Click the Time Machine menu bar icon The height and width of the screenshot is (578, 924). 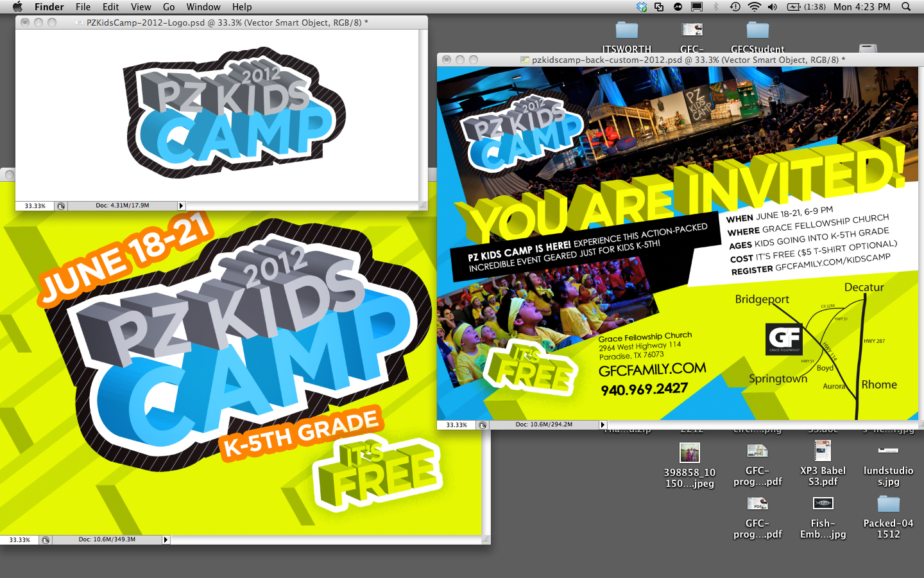coord(735,7)
